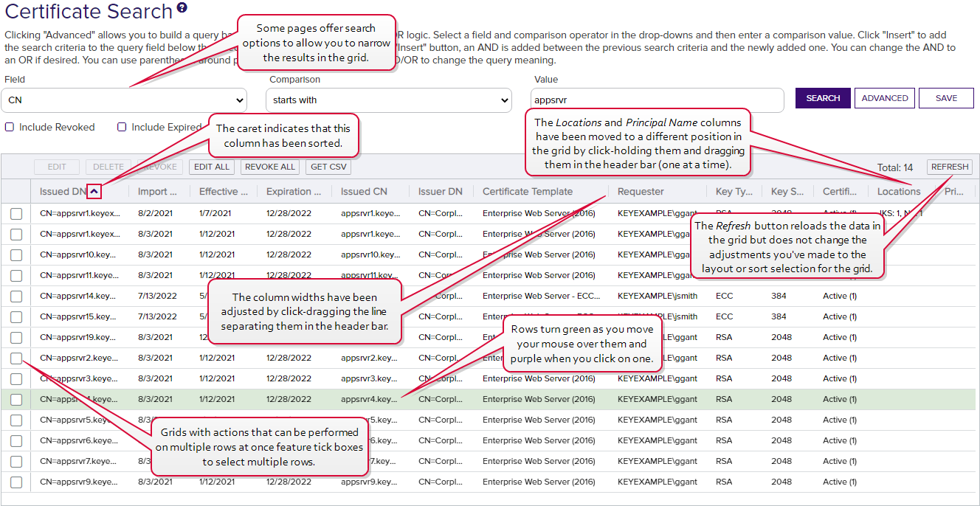
Task: Click the Locations column header
Action: click(x=898, y=192)
